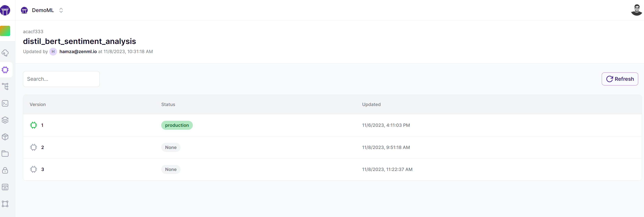
Task: Open the bounding-box nodes icon in sidebar
Action: pos(5,204)
